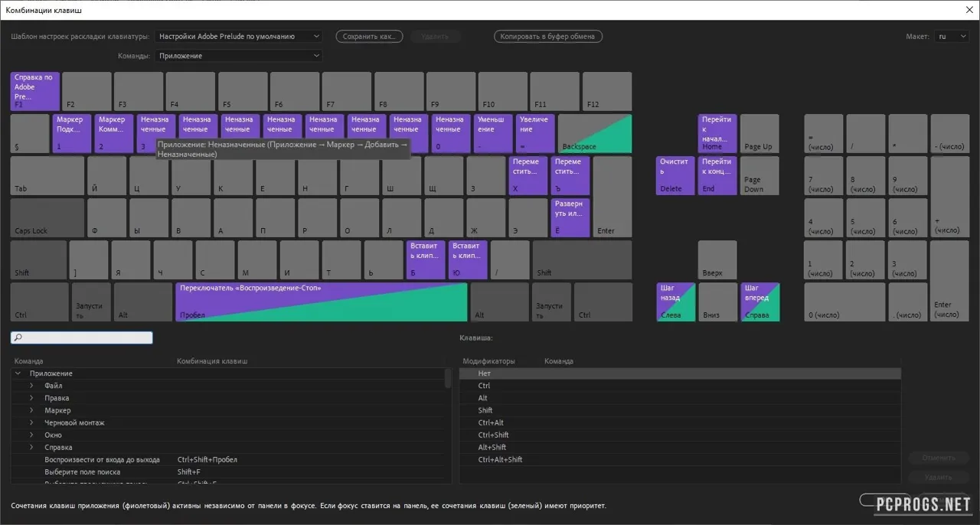Select the Backspace key on keyboard layout
The width and height of the screenshot is (980, 525).
pos(595,133)
